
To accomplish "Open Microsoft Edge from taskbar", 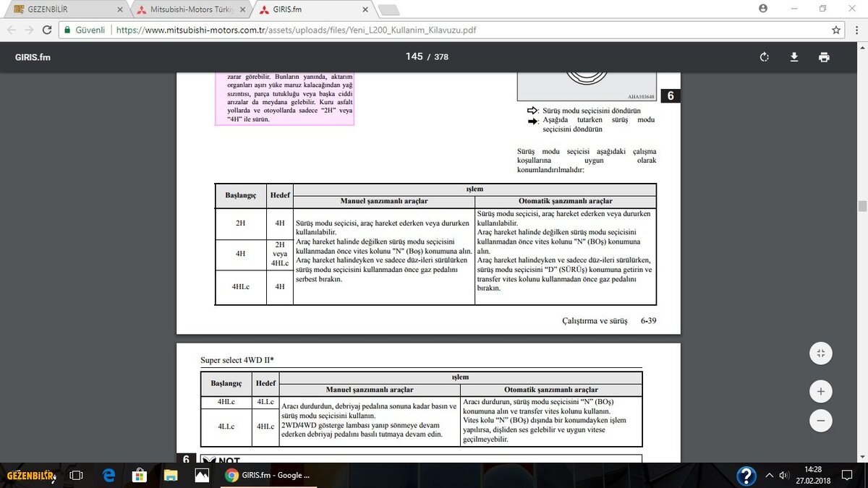I will pyautogui.click(x=109, y=475).
